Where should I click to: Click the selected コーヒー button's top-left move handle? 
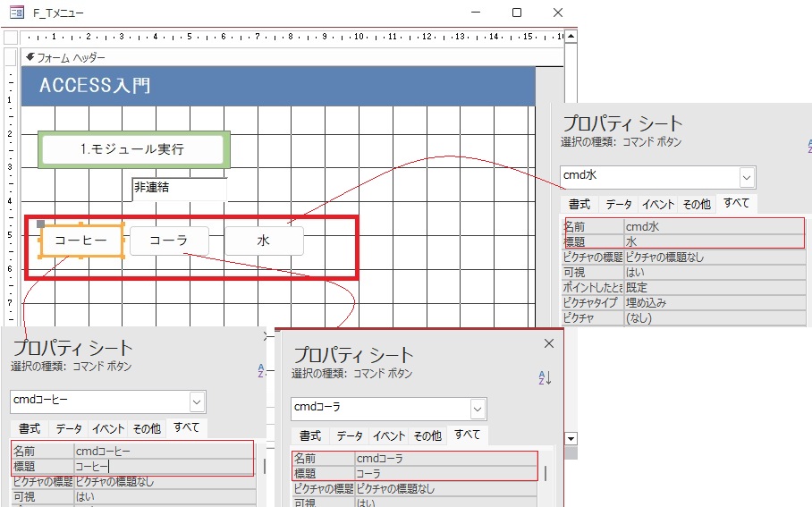point(40,224)
